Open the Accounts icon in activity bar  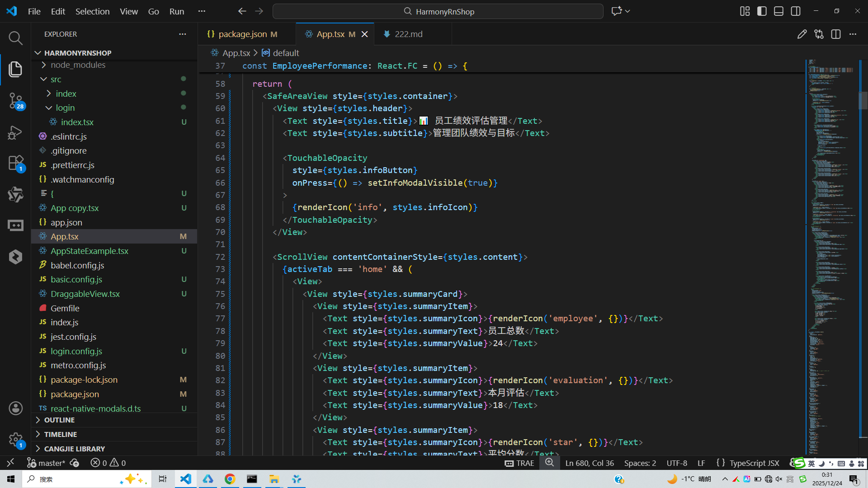tap(15, 408)
